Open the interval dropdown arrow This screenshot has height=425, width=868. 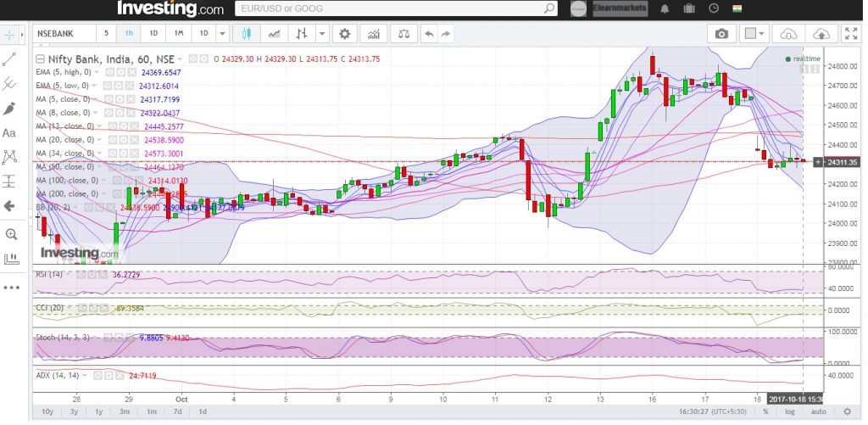[223, 34]
